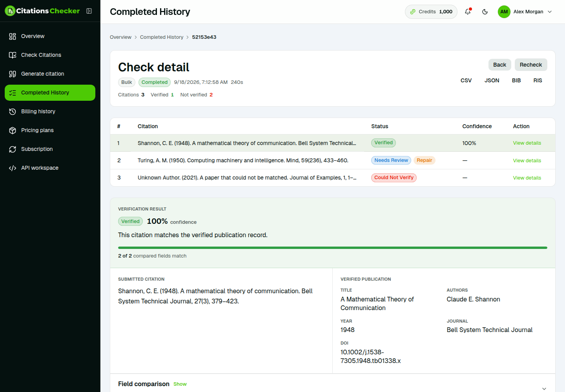565x392 pixels.
Task: Click the Completed History checklist icon
Action: pyautogui.click(x=13, y=93)
